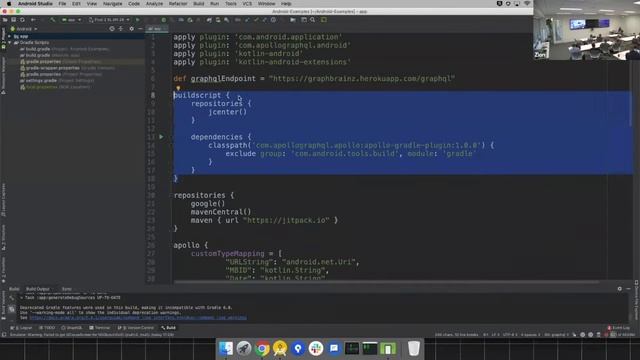Click the horizontal scrollbar of the editor

(x=386, y=282)
